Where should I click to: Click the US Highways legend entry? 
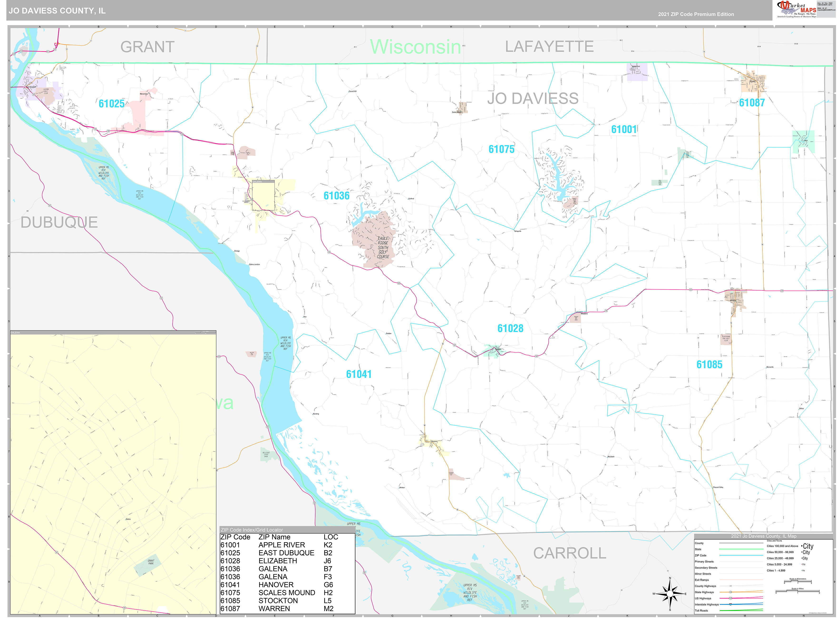coord(703,598)
